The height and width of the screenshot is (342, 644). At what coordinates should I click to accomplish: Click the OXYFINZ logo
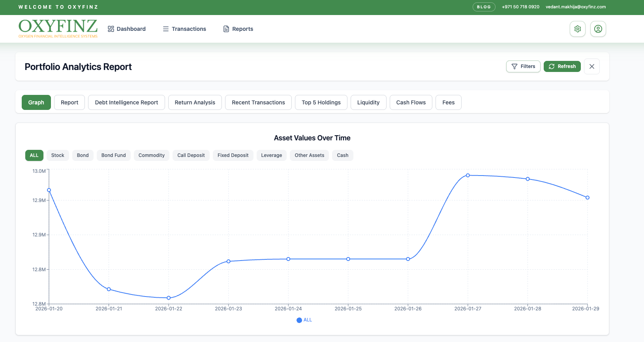[x=58, y=28]
